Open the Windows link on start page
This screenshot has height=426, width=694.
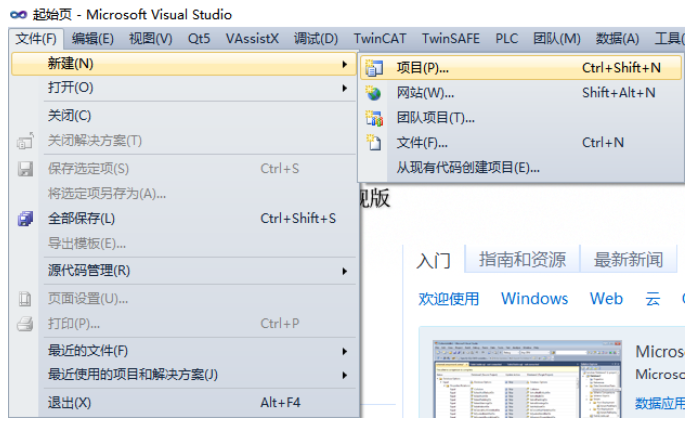point(534,299)
